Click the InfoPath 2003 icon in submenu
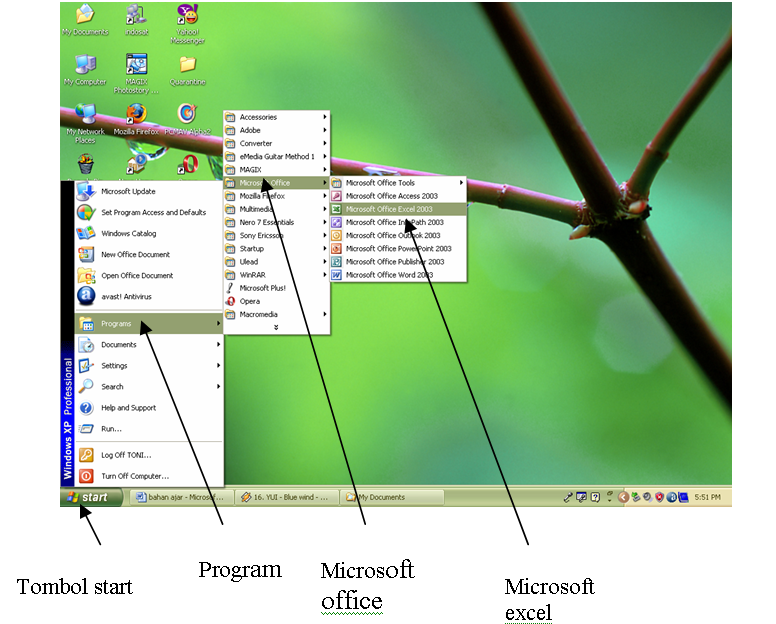776x624 pixels. (337, 222)
